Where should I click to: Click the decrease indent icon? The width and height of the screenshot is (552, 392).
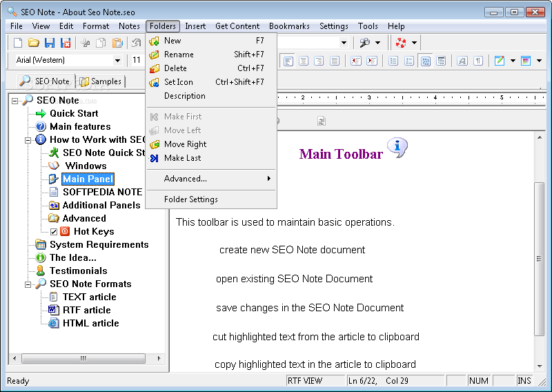tap(356, 61)
